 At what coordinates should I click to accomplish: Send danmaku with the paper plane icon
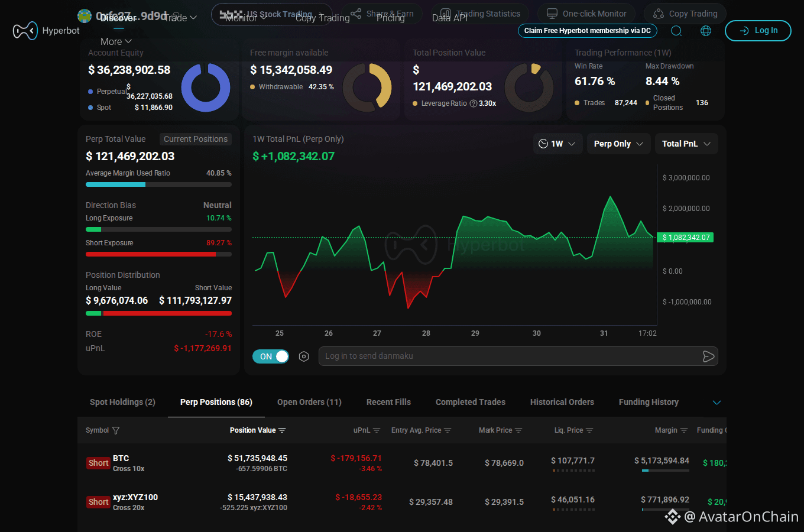pyautogui.click(x=708, y=356)
